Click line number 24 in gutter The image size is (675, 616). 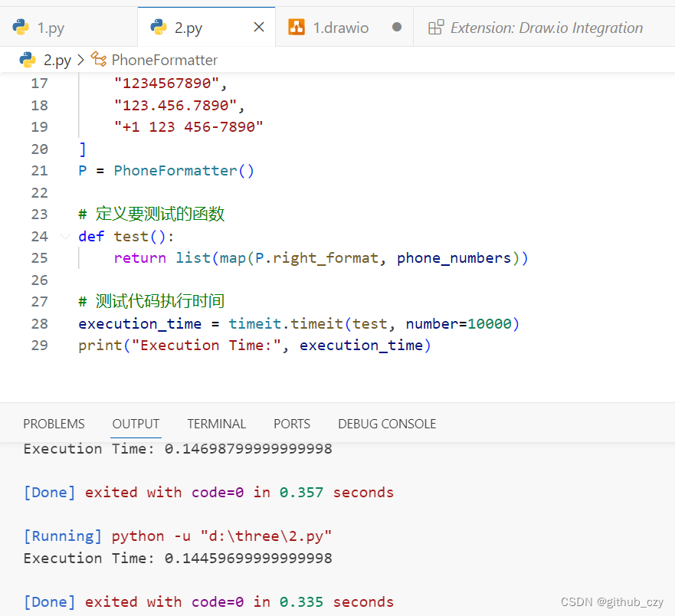[39, 236]
